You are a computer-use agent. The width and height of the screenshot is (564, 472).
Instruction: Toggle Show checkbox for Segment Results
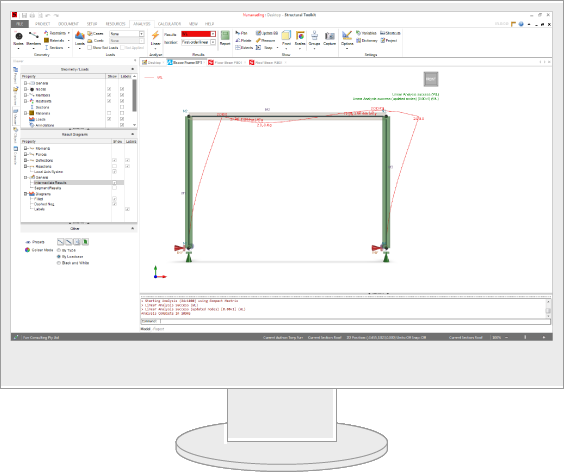(114, 188)
